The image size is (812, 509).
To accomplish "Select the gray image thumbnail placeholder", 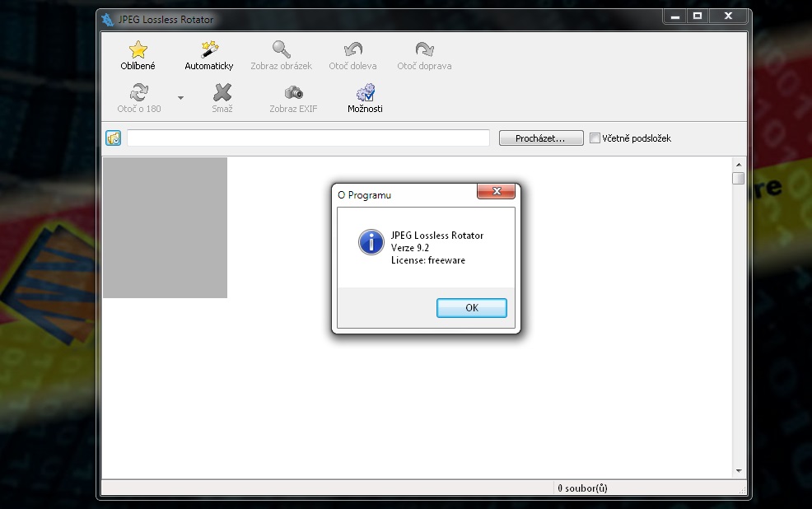I will point(166,228).
